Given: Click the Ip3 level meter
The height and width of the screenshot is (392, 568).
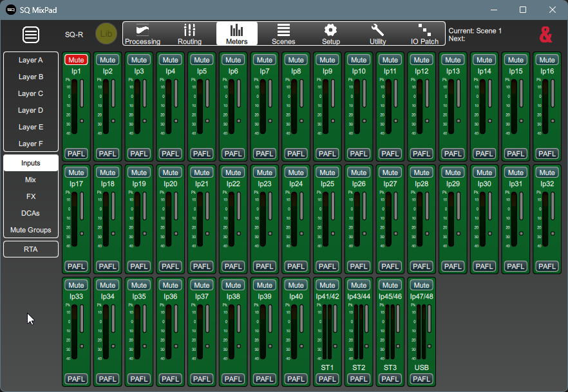Looking at the screenshot, I should pos(137,106).
